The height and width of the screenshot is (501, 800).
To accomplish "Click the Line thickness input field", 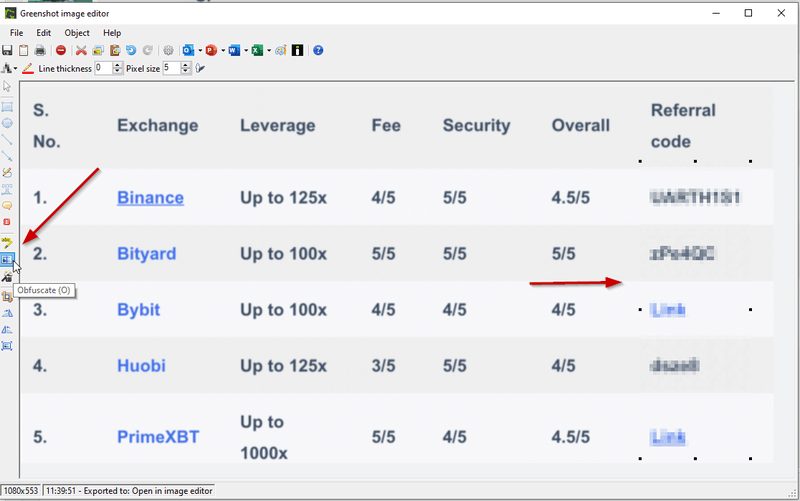I will (104, 68).
